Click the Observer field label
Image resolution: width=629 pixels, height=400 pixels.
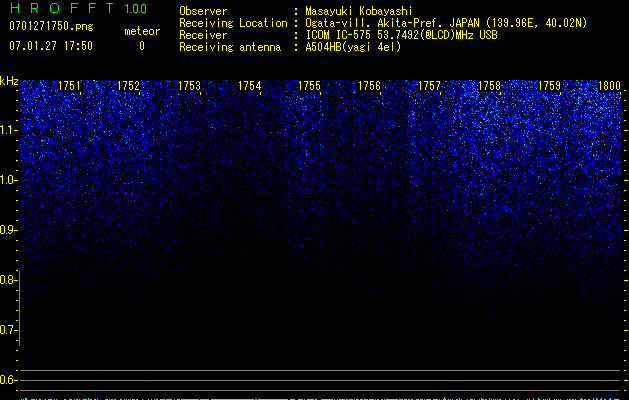[x=203, y=11]
